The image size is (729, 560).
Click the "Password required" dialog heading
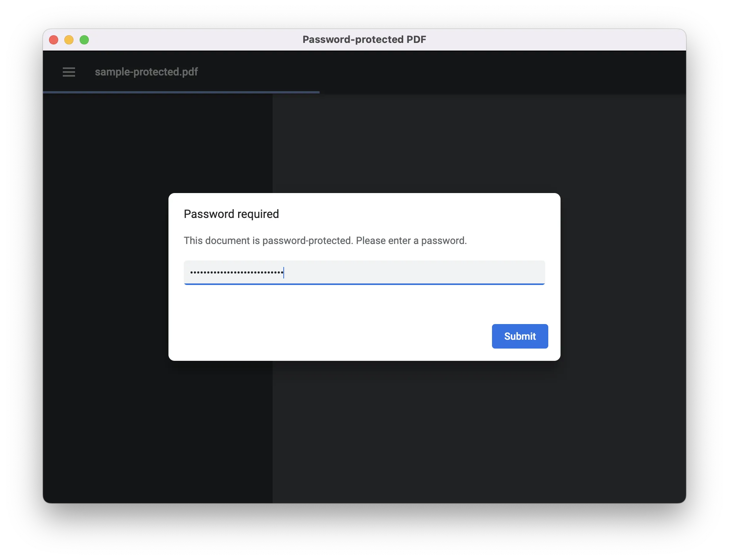pyautogui.click(x=231, y=214)
